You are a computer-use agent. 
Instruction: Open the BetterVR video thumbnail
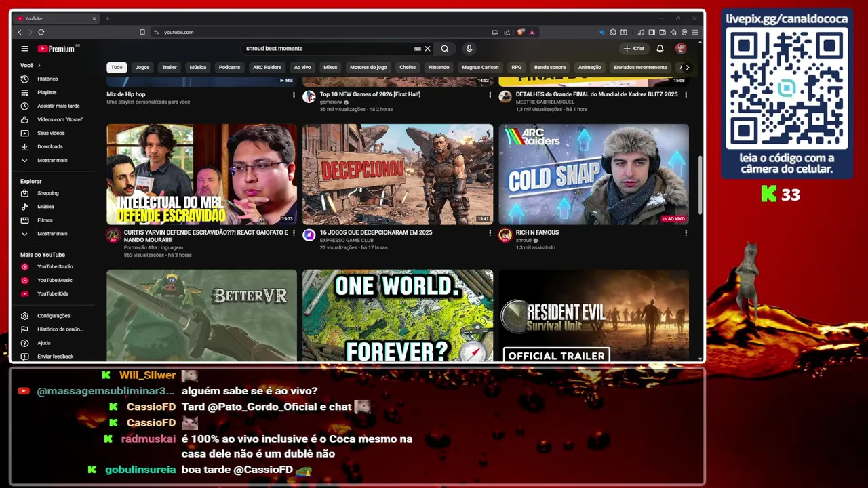(201, 316)
